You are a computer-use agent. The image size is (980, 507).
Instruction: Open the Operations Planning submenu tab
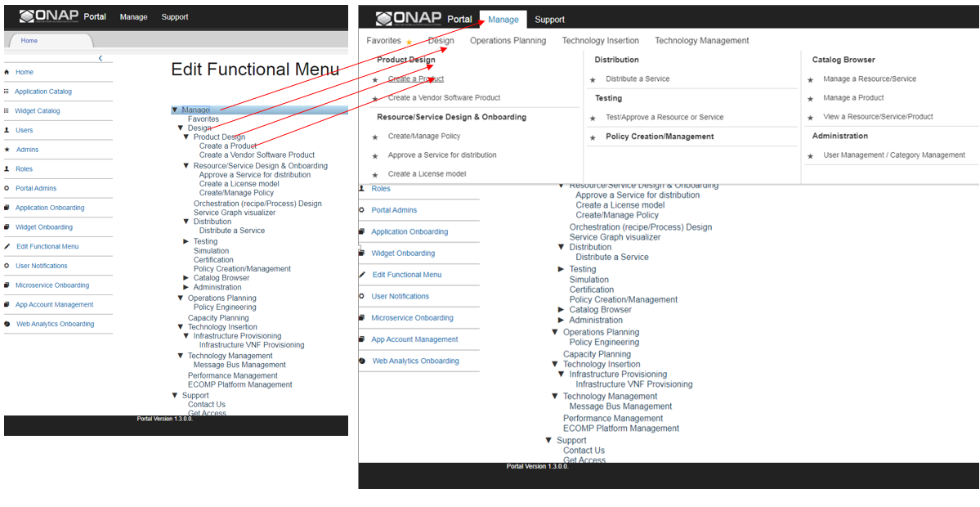click(508, 41)
